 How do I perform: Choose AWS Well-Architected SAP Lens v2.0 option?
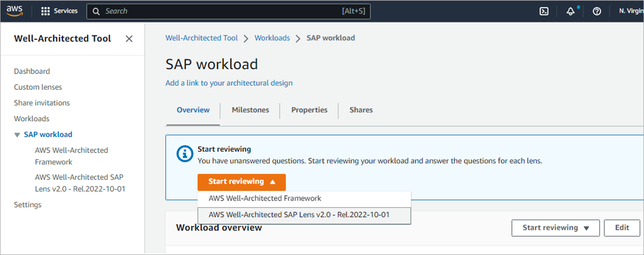point(304,215)
